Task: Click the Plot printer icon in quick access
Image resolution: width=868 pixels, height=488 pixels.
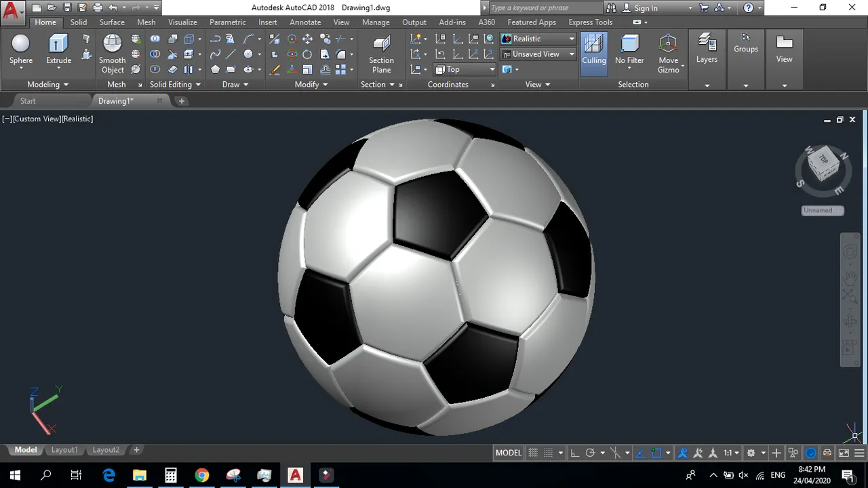Action: click(x=98, y=8)
